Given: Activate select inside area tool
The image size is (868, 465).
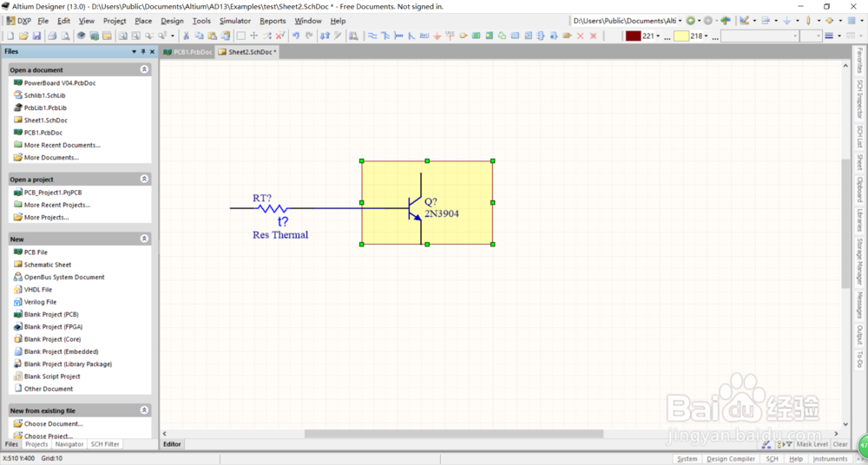Looking at the screenshot, I should coord(241,36).
